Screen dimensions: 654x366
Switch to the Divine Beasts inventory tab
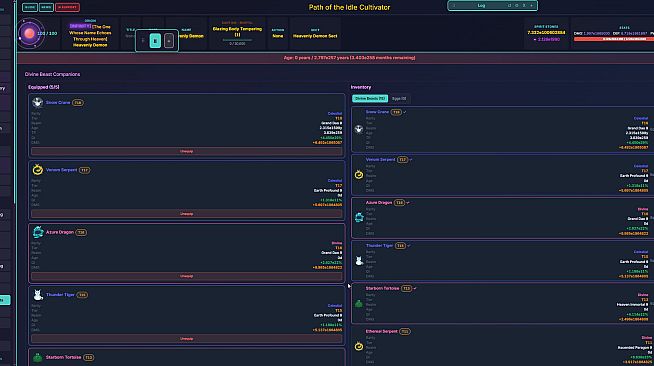370,98
